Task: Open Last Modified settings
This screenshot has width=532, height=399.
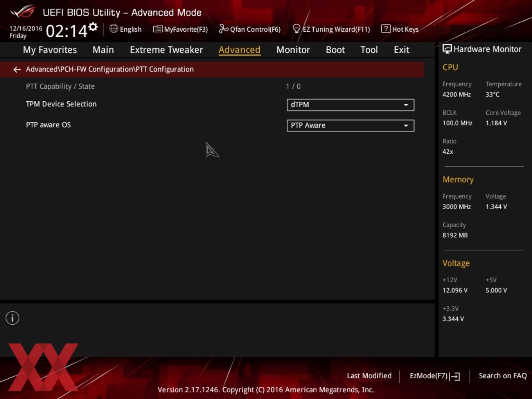Action: coord(369,376)
